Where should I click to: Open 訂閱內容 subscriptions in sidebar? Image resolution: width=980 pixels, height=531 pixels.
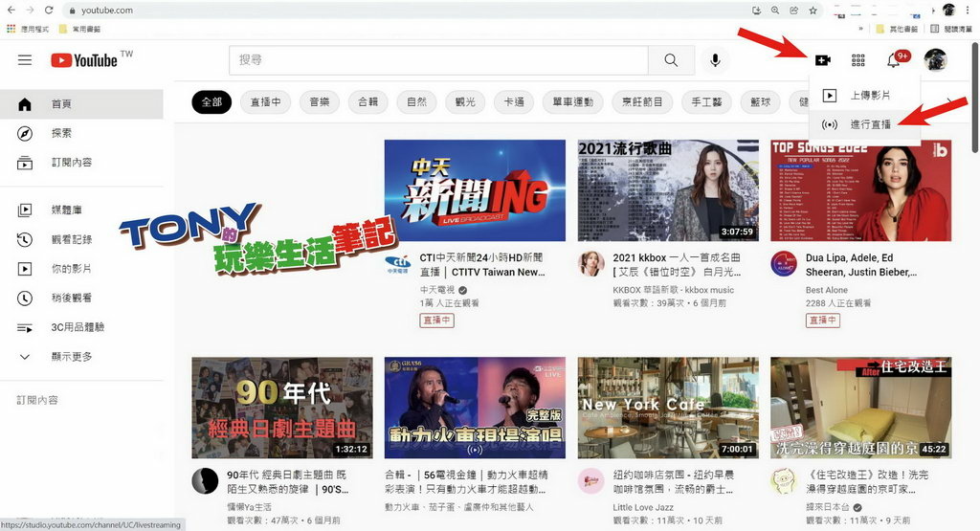coord(82,163)
